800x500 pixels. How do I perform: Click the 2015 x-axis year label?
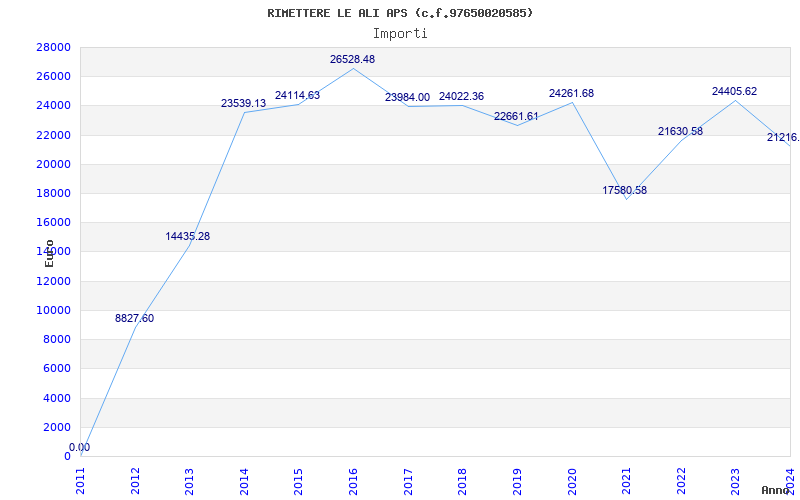(x=298, y=482)
